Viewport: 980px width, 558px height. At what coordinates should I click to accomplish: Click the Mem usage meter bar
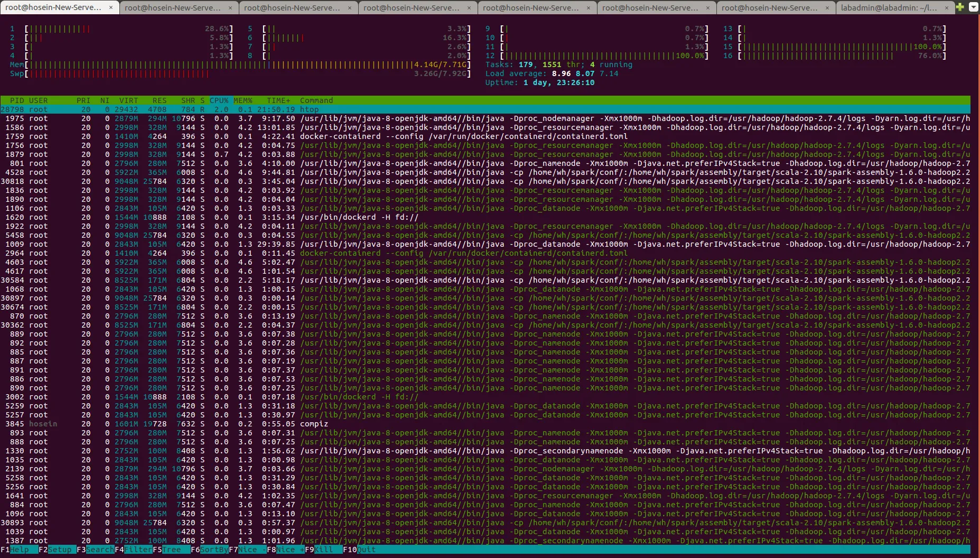click(x=240, y=64)
